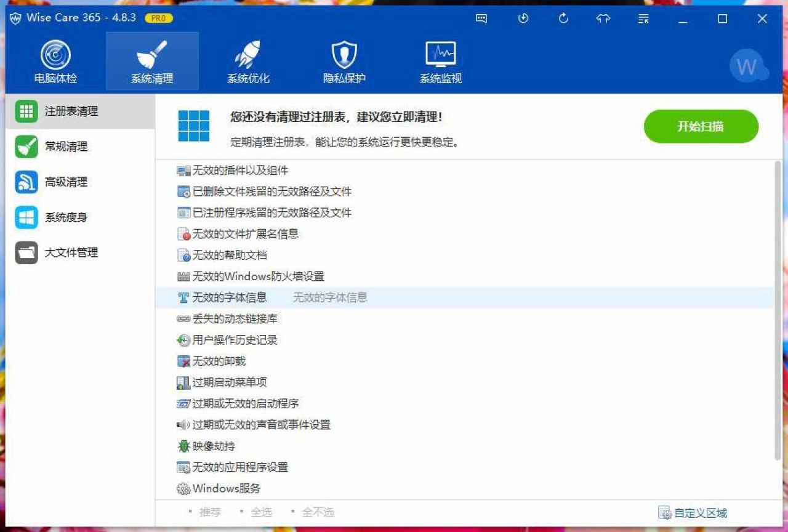The image size is (788, 532).
Task: Select 高级清理 in the sidebar
Action: [66, 182]
